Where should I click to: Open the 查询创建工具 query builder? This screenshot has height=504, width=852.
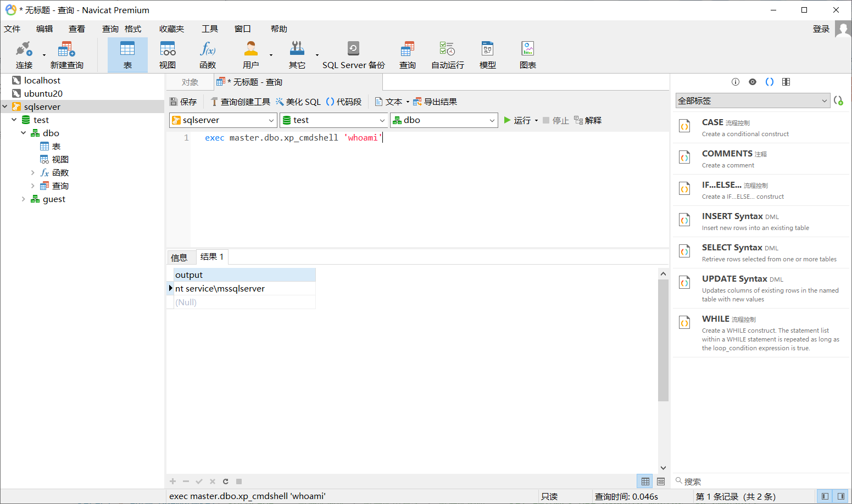[240, 102]
